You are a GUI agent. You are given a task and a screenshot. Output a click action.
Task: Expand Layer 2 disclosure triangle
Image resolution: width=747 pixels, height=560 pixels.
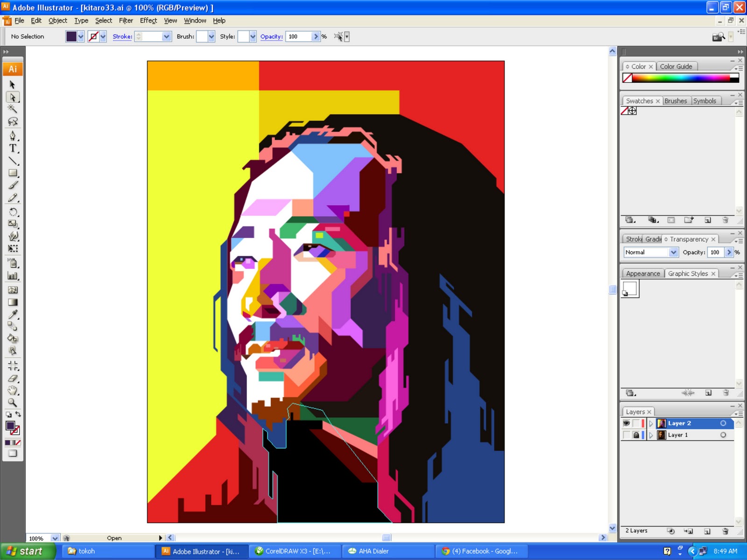pos(651,423)
